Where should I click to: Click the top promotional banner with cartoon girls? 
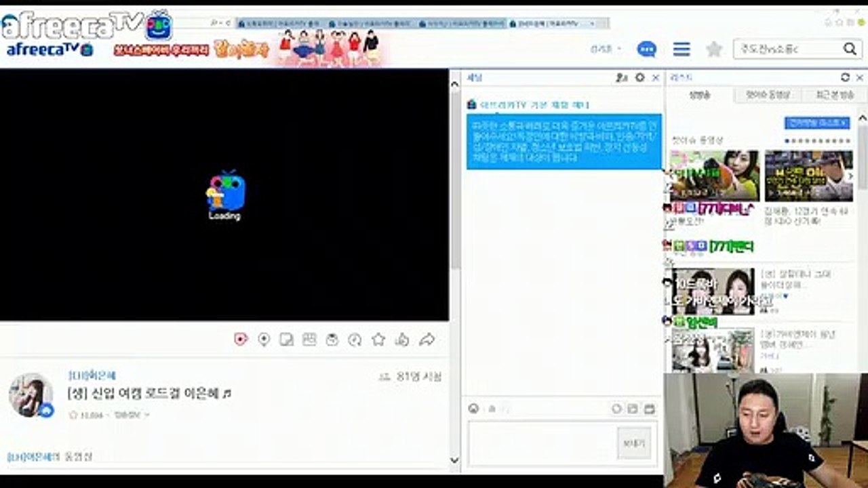tap(248, 49)
